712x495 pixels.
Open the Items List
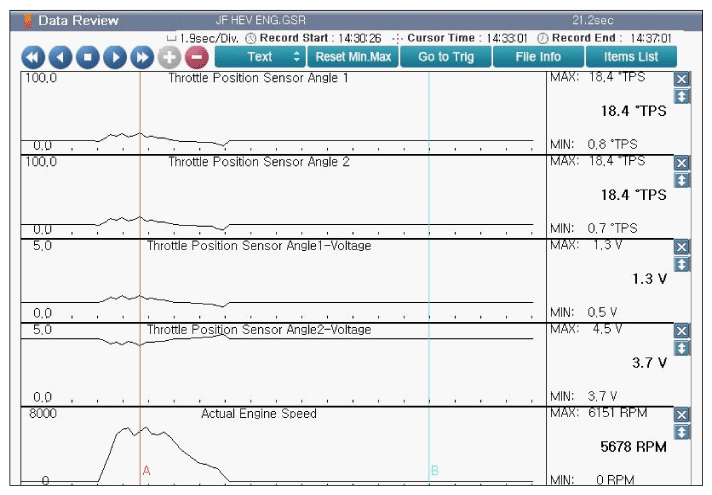[x=631, y=57]
